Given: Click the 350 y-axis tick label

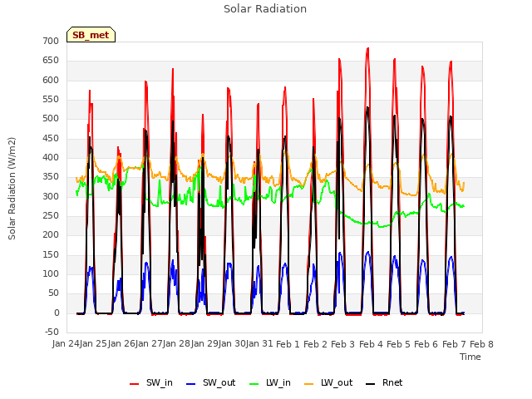Looking at the screenshot, I should click(x=51, y=177).
